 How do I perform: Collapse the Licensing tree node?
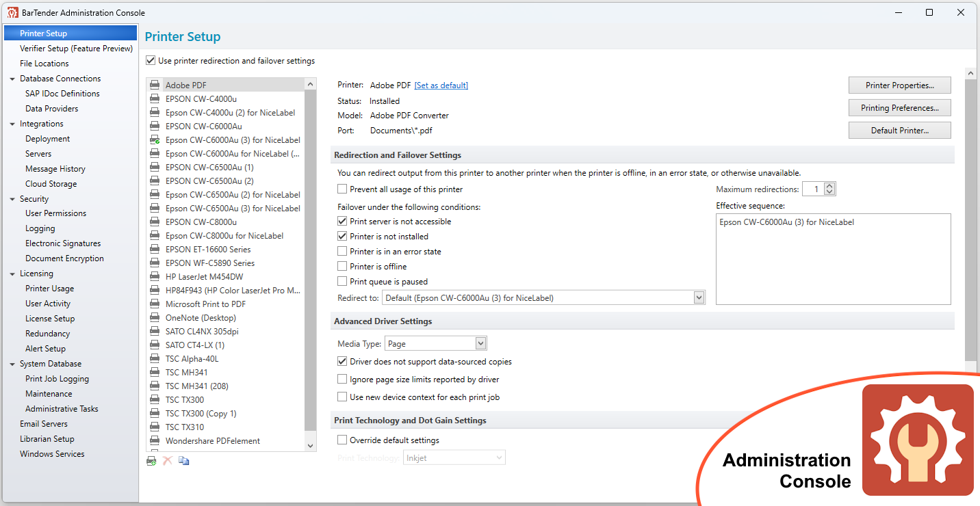coord(12,274)
